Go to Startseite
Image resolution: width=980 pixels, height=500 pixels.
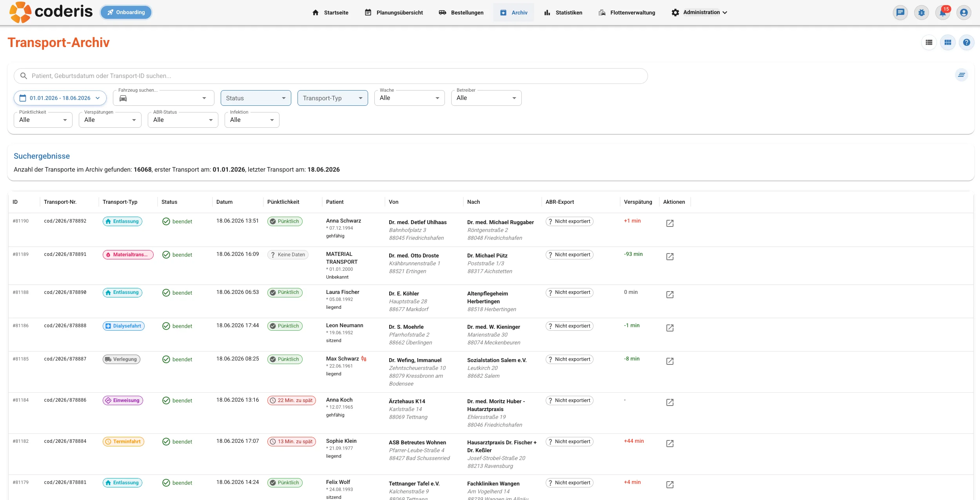[x=330, y=13]
